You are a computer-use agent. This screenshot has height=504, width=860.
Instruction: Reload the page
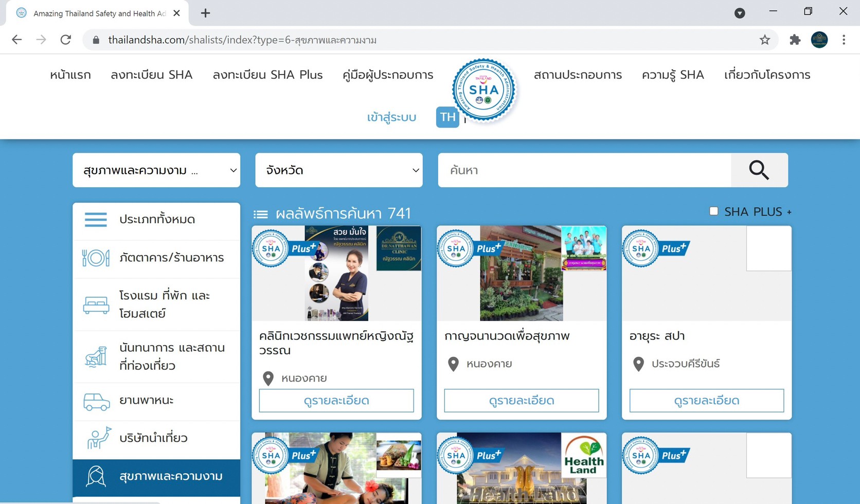pos(65,40)
